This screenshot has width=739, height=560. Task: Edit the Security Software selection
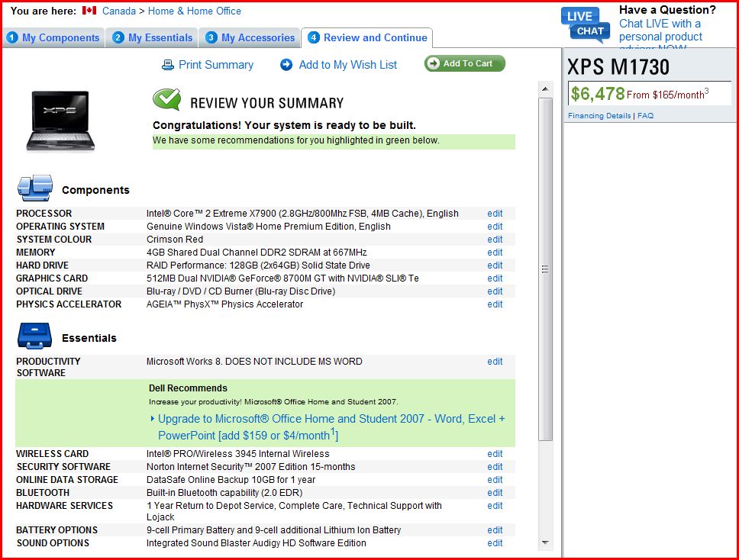point(495,467)
